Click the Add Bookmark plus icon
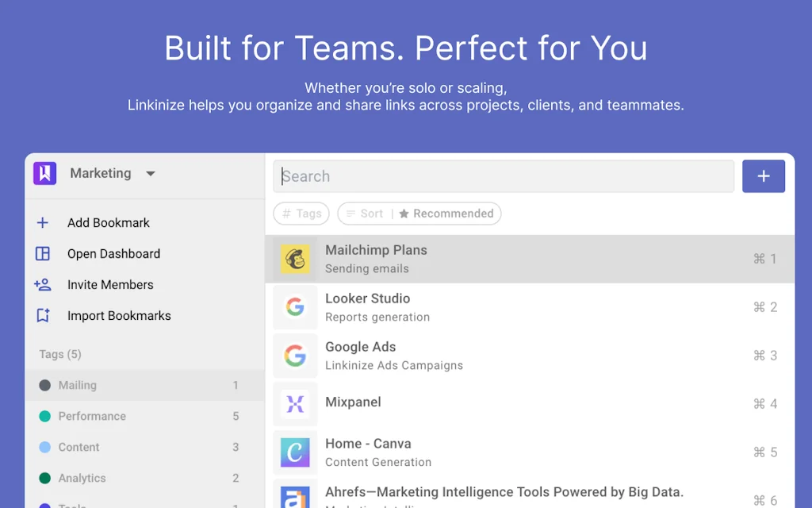The height and width of the screenshot is (508, 812). [43, 223]
